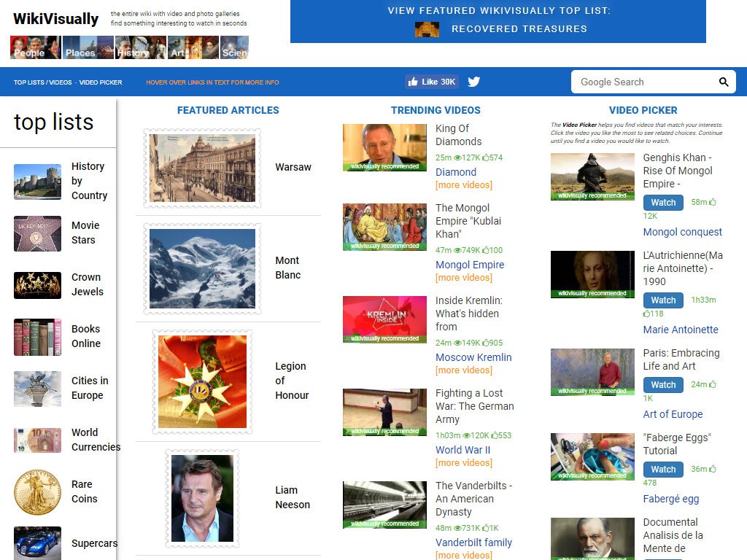Image resolution: width=747 pixels, height=560 pixels.
Task: Open the Mongol conquest topic link
Action: click(683, 232)
